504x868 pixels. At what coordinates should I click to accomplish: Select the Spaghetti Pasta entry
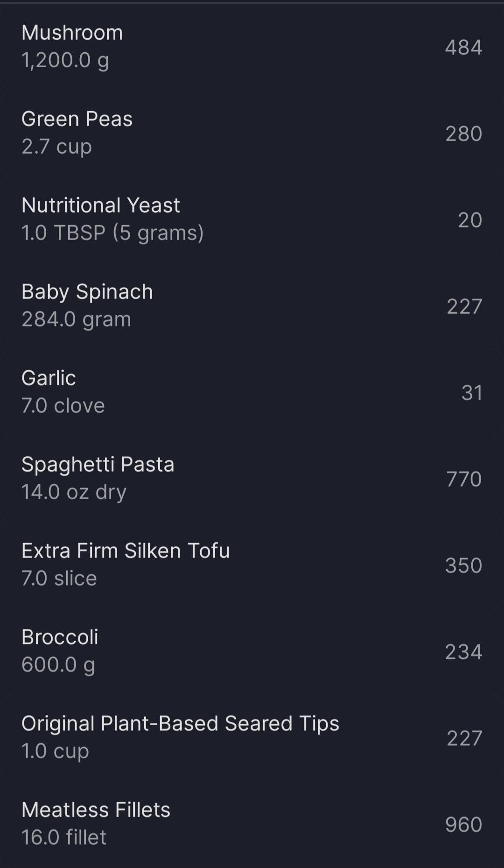(x=98, y=465)
